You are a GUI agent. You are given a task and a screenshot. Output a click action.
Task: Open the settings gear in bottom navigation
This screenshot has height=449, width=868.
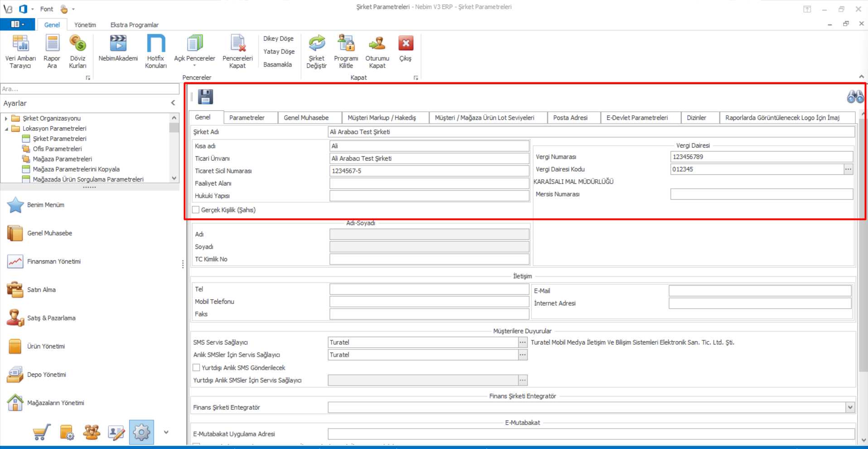(x=141, y=433)
